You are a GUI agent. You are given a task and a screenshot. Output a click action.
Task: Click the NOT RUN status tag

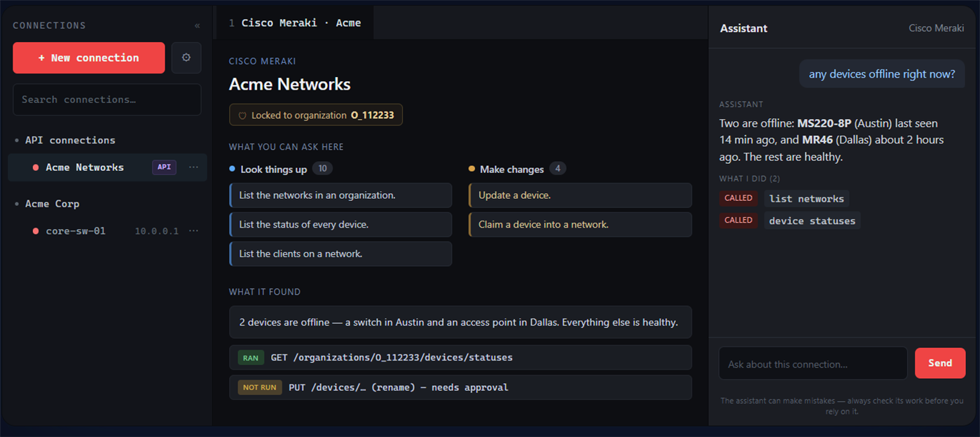tap(259, 387)
